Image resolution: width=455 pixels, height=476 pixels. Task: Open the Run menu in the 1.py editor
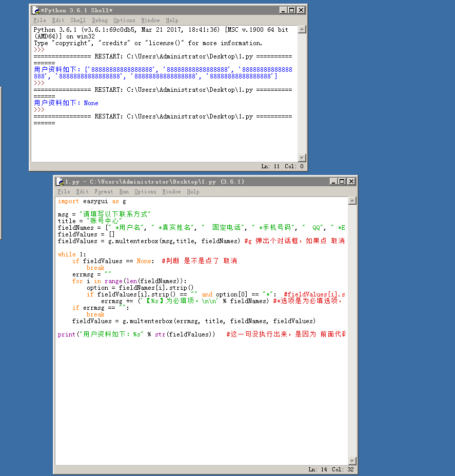click(x=124, y=191)
